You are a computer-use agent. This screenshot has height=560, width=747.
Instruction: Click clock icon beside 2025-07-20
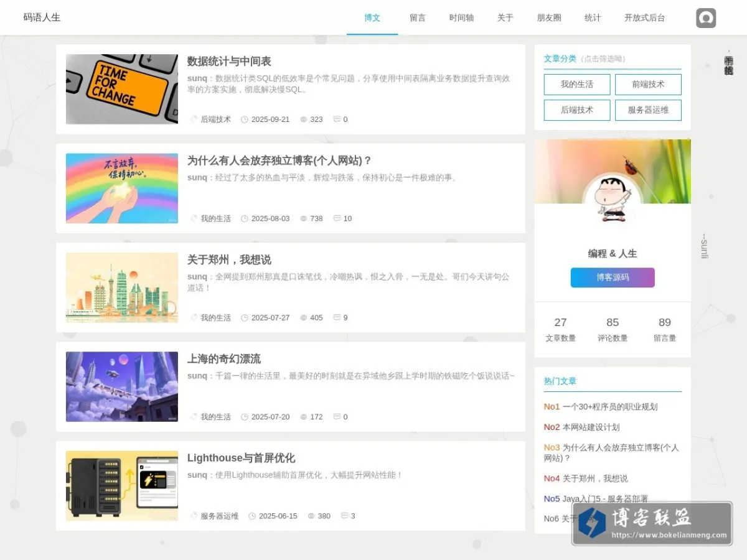[x=245, y=417]
